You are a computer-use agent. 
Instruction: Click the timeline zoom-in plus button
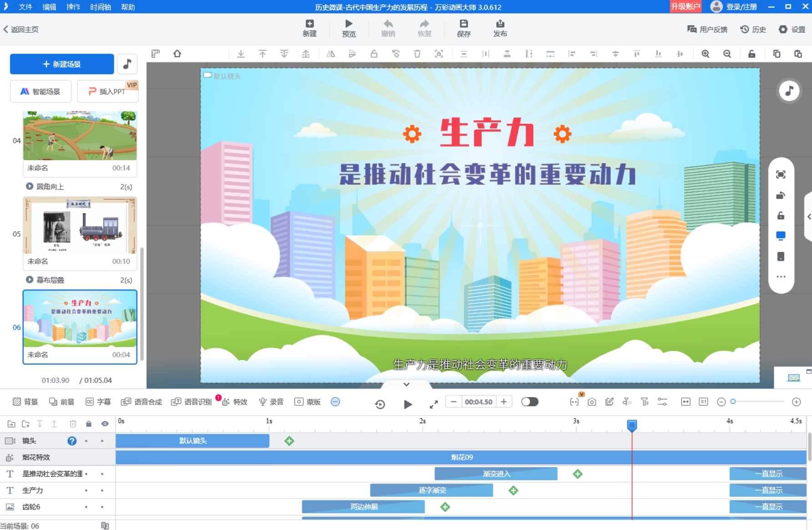point(797,402)
